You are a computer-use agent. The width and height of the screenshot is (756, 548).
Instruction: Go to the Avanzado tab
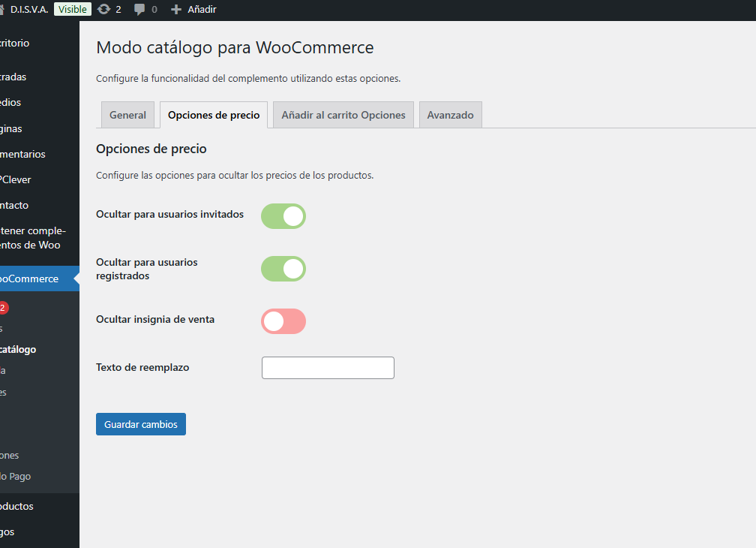tap(450, 115)
